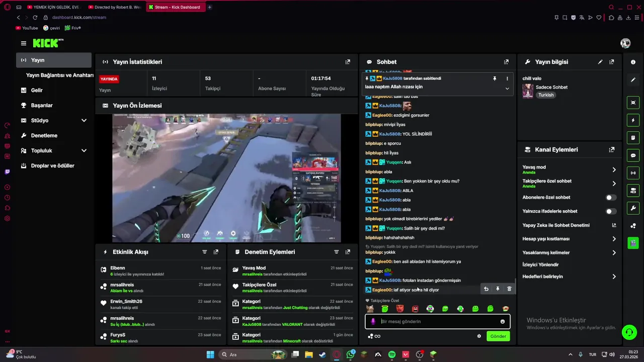Click the stream preview video
This screenshot has width=644, height=362.
tap(226, 178)
